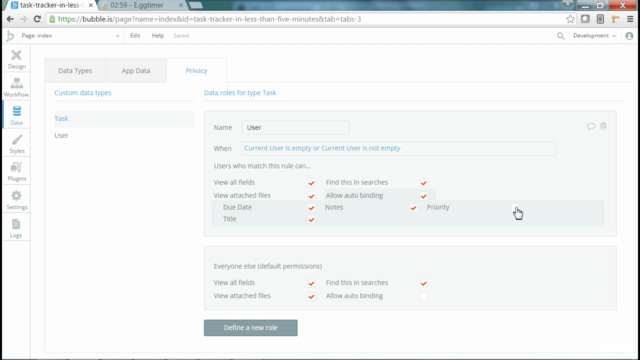
Task: Toggle View attached files for everyone else
Action: point(311,296)
